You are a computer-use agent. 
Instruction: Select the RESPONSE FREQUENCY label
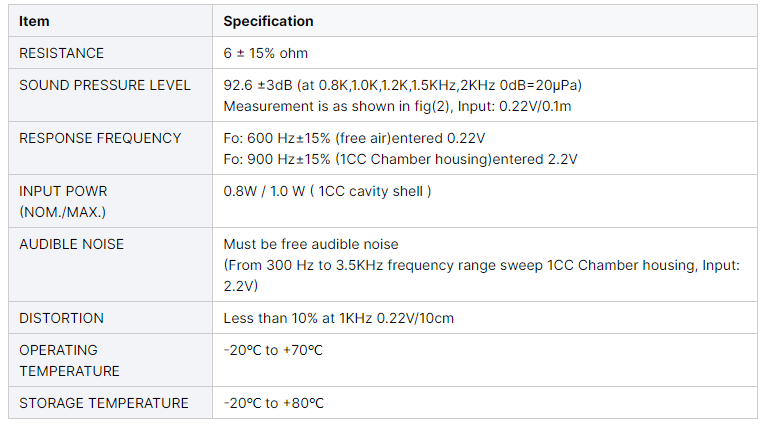(x=100, y=138)
